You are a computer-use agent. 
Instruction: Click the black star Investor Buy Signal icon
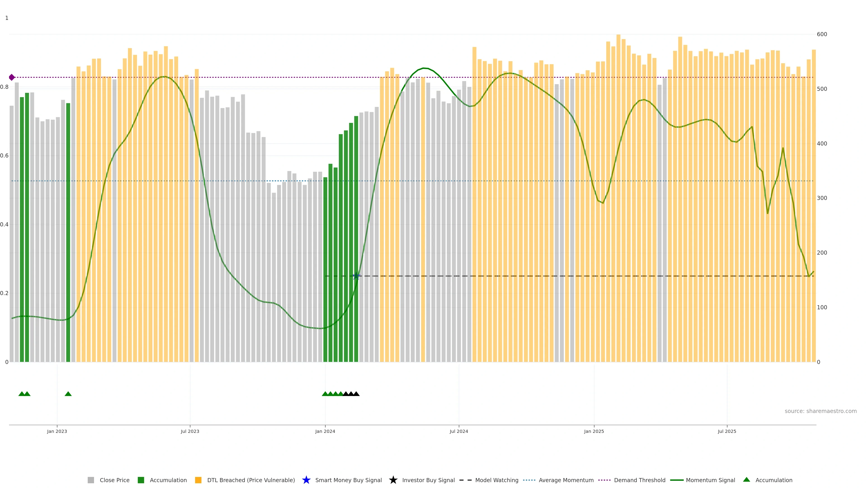tap(393, 480)
